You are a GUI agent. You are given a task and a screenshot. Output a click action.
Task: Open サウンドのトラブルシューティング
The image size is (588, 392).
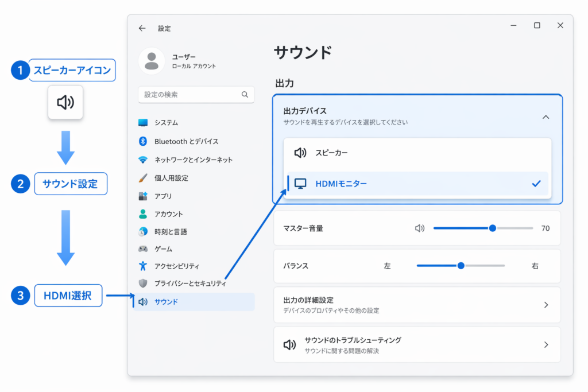coord(417,345)
